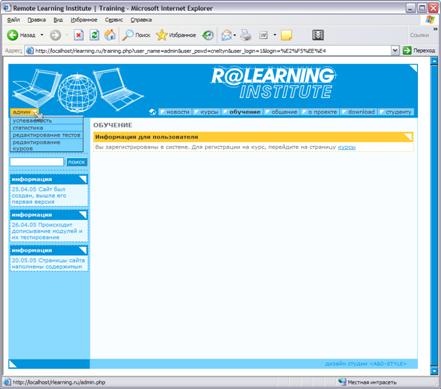Click the vertical scrollbar down arrow
The height and width of the screenshot is (389, 441).
pos(434,370)
